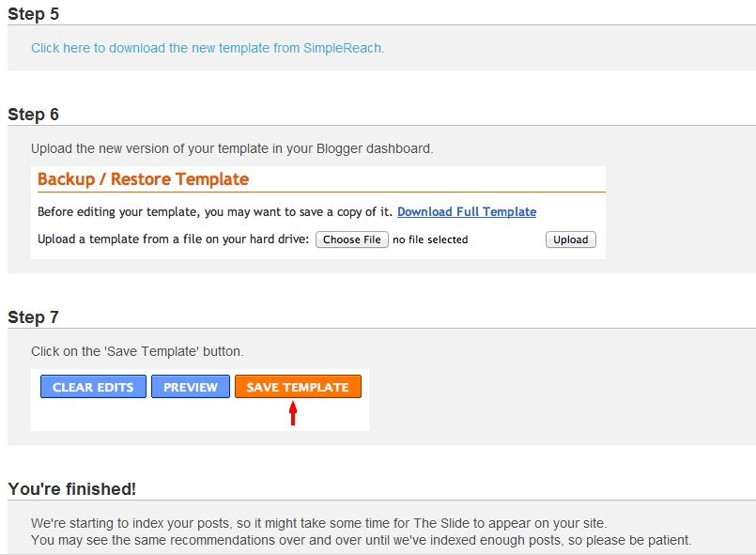Screen dimensions: 756x555
Task: Click the red arrow under Save Template
Action: (293, 414)
